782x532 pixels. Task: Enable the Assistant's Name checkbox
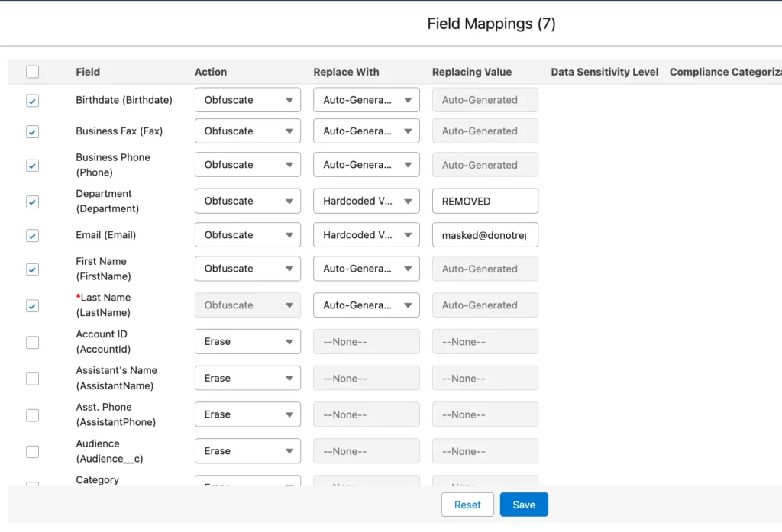32,379
